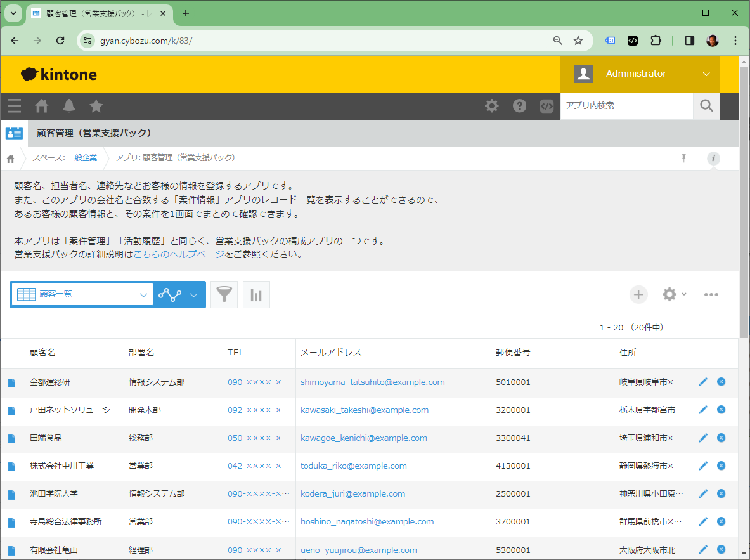Screen dimensions: 750x560
Task: Open record details for 株式会社中川工業
Action: pyautogui.click(x=11, y=466)
